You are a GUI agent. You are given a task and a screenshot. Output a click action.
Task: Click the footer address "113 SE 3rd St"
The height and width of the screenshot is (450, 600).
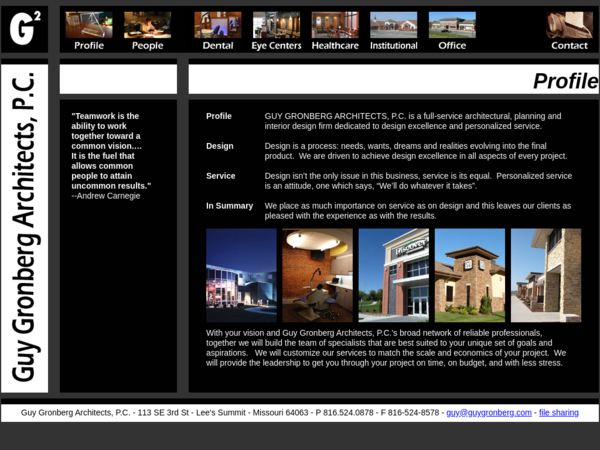point(163,412)
